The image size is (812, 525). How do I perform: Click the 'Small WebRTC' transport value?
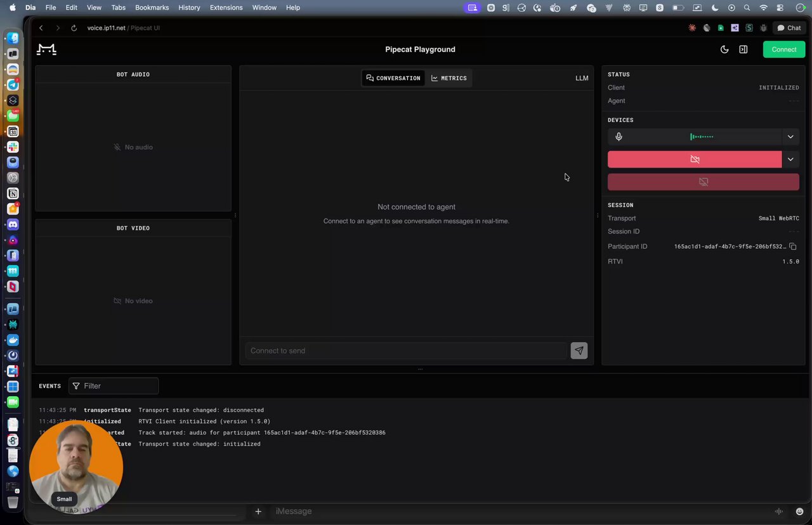778,218
